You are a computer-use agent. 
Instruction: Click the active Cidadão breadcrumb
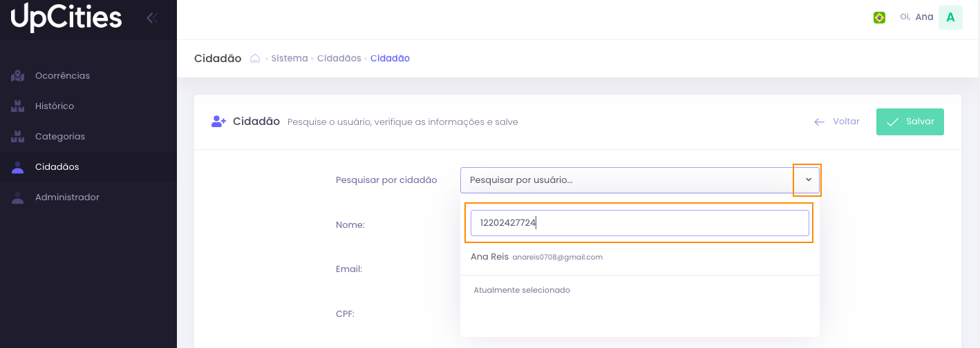390,59
